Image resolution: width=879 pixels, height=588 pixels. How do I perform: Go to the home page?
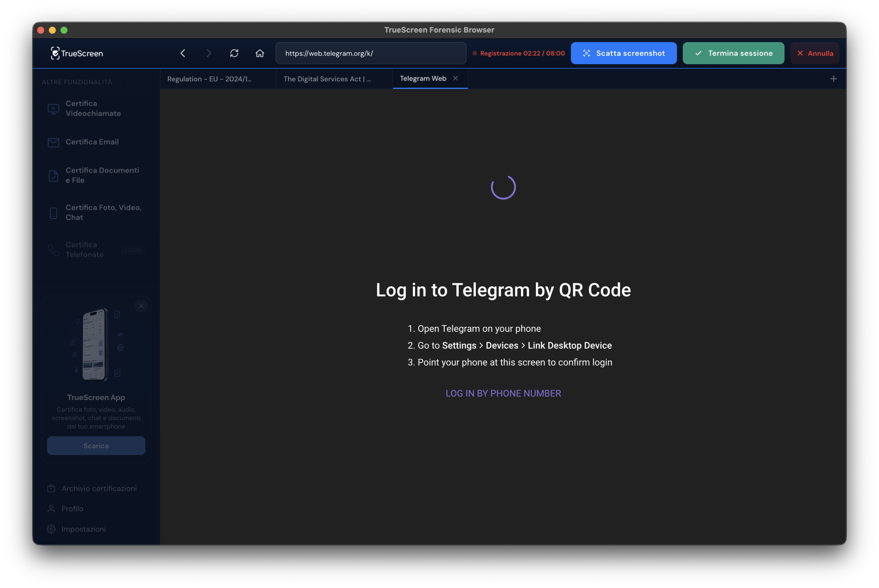click(260, 53)
